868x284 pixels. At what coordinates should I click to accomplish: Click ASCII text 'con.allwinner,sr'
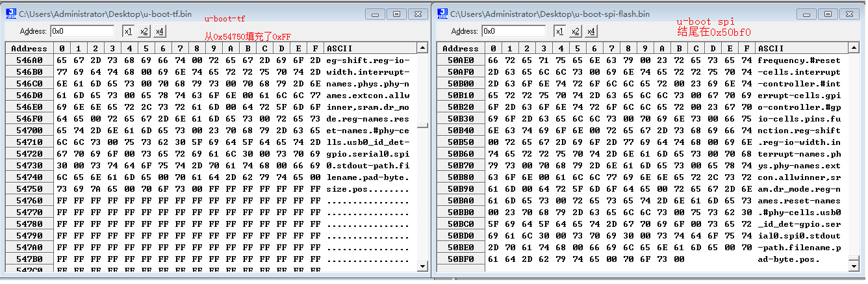pyautogui.click(x=799, y=177)
